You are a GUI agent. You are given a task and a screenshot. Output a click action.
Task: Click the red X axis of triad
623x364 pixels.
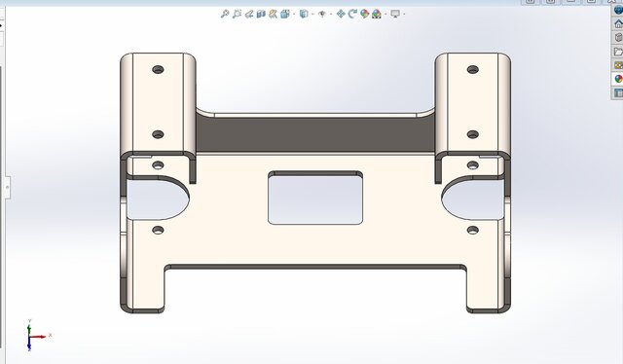coord(38,337)
